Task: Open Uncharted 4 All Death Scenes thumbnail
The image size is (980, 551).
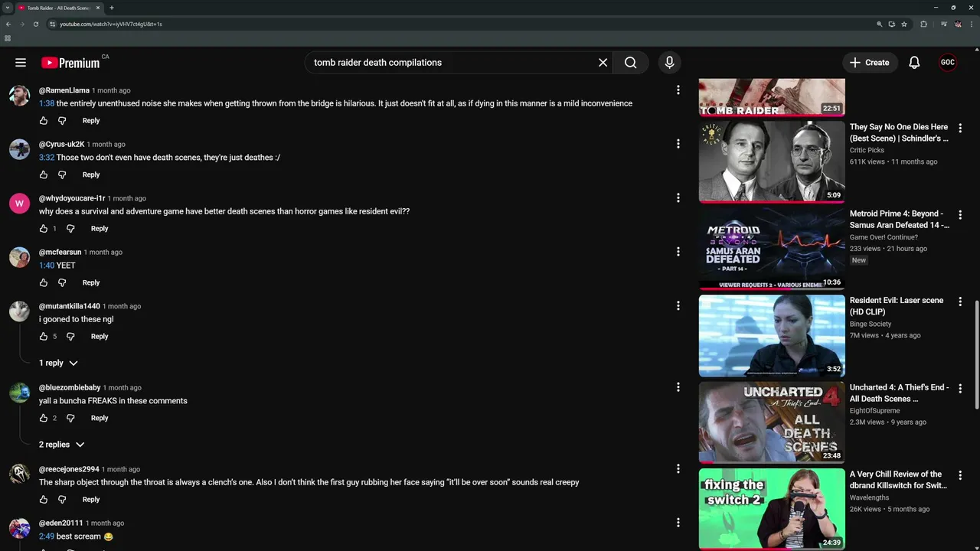Action: pos(772,422)
